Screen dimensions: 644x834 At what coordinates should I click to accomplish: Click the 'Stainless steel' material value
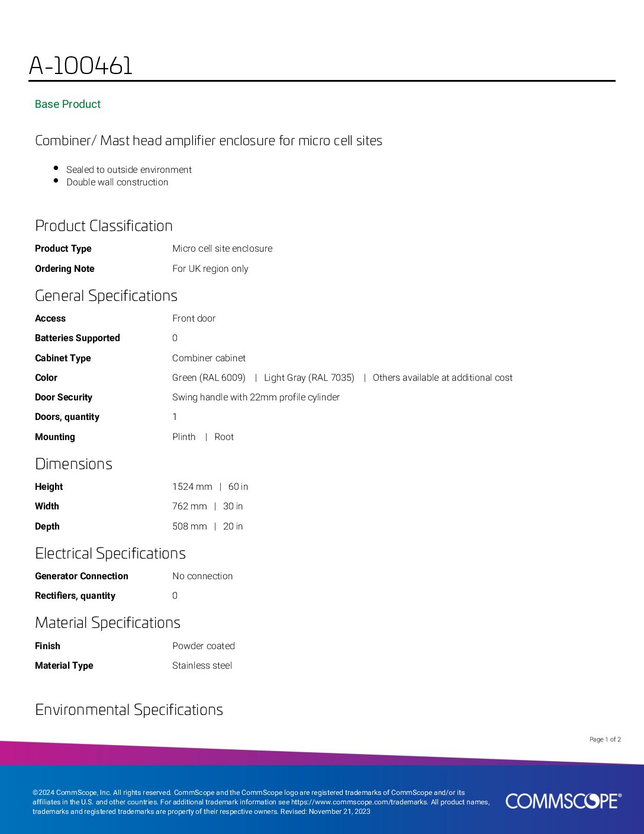pos(202,666)
